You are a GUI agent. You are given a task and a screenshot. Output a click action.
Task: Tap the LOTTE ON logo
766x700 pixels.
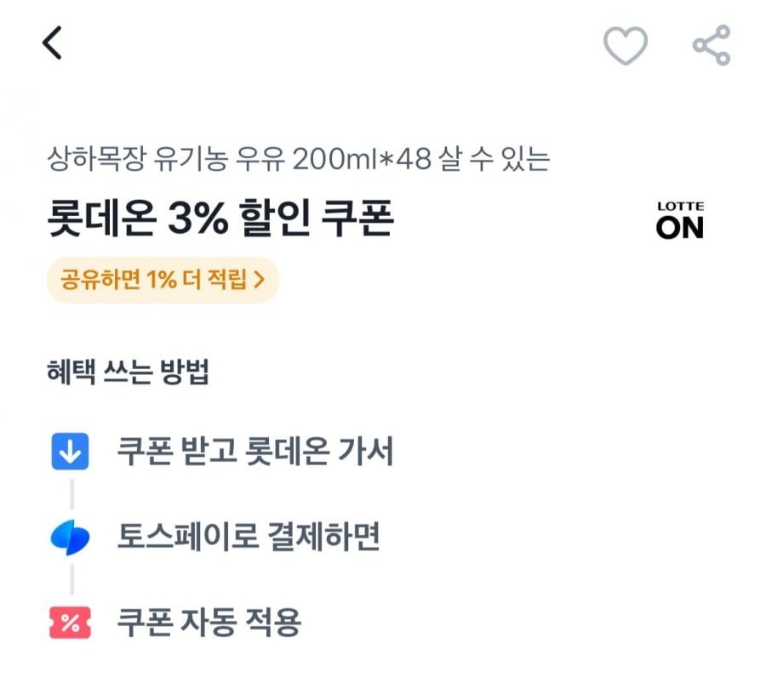(680, 220)
